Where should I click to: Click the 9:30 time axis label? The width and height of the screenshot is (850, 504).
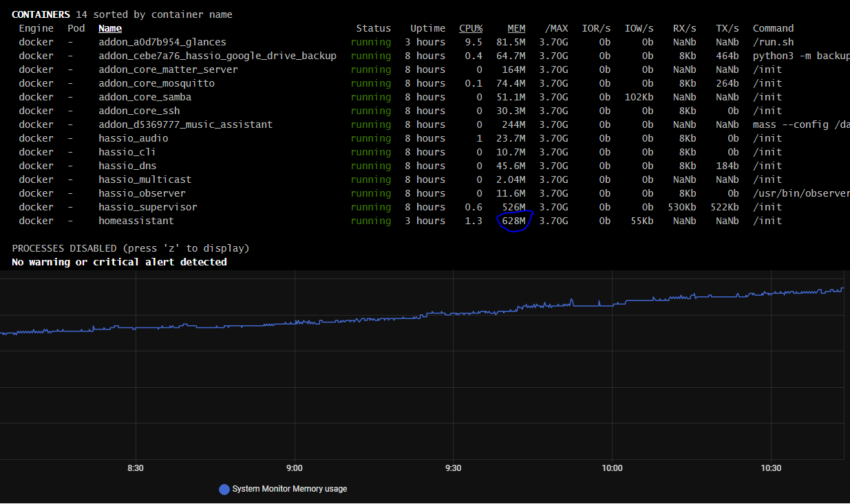[x=453, y=468]
